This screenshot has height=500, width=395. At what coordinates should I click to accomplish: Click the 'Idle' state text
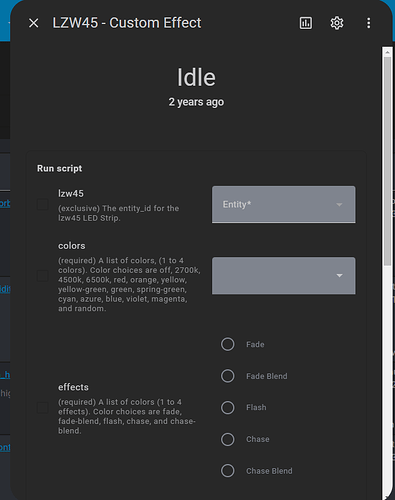coord(196,78)
